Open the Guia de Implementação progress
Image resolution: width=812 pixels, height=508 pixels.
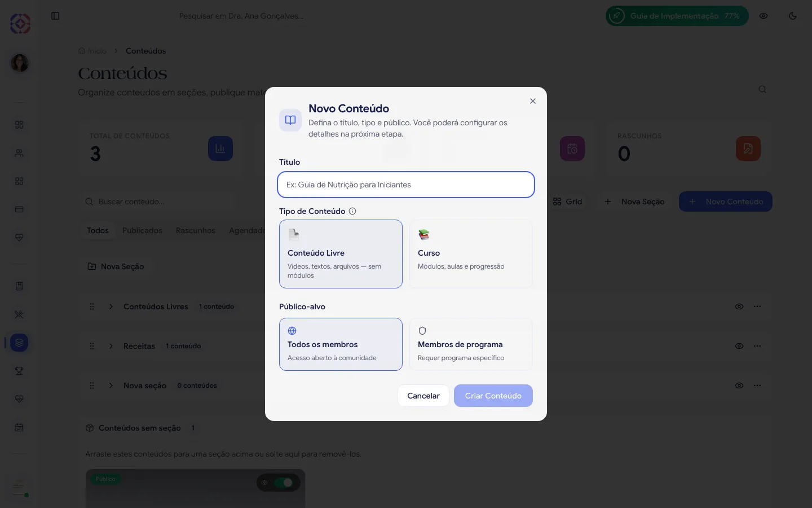pyautogui.click(x=677, y=16)
